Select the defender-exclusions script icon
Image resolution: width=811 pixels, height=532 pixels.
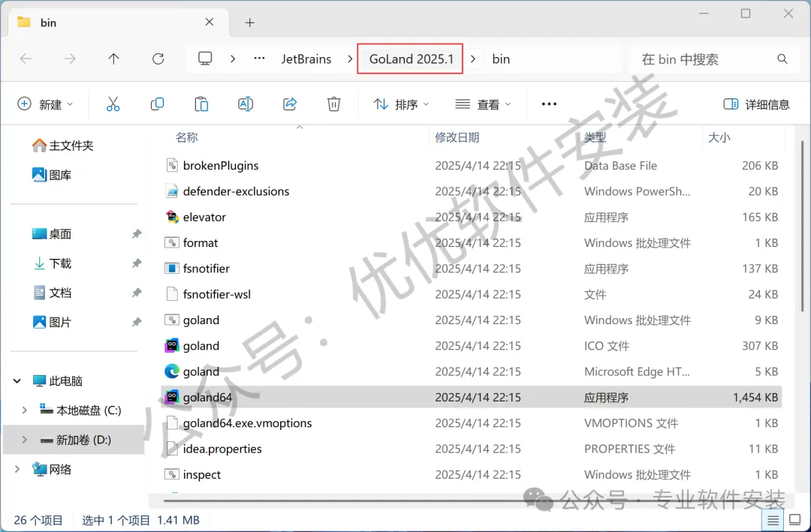click(172, 191)
